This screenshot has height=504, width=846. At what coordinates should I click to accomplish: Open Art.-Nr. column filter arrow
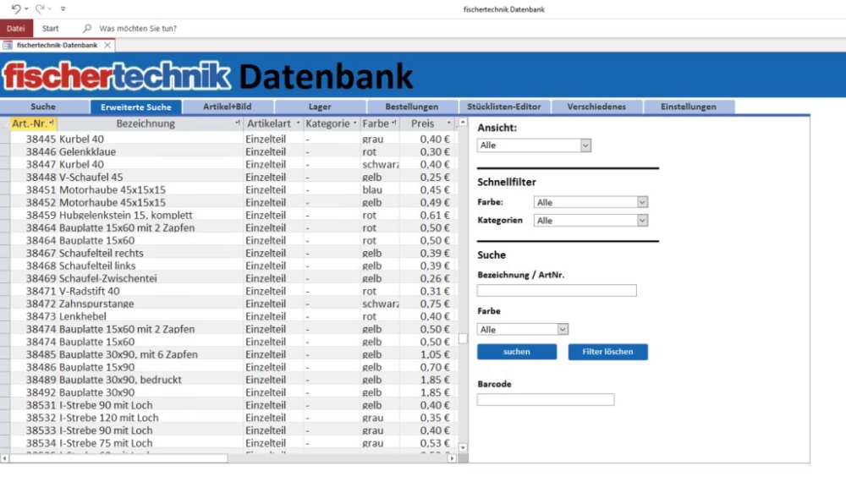[52, 123]
